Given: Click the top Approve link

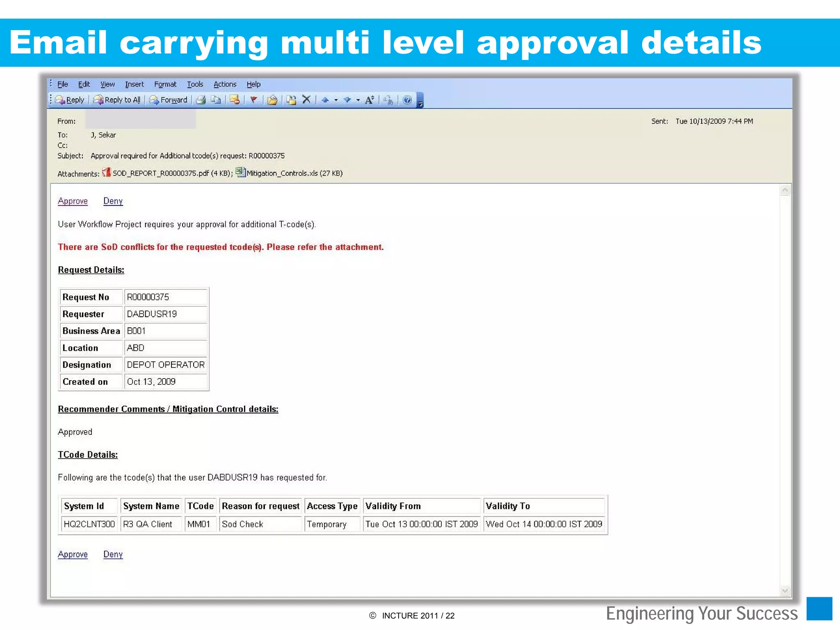Looking at the screenshot, I should (x=73, y=201).
